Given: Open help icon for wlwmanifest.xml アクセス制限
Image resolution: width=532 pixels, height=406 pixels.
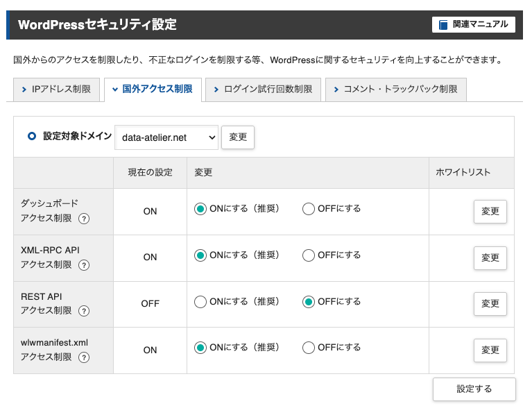Looking at the screenshot, I should tap(84, 357).
